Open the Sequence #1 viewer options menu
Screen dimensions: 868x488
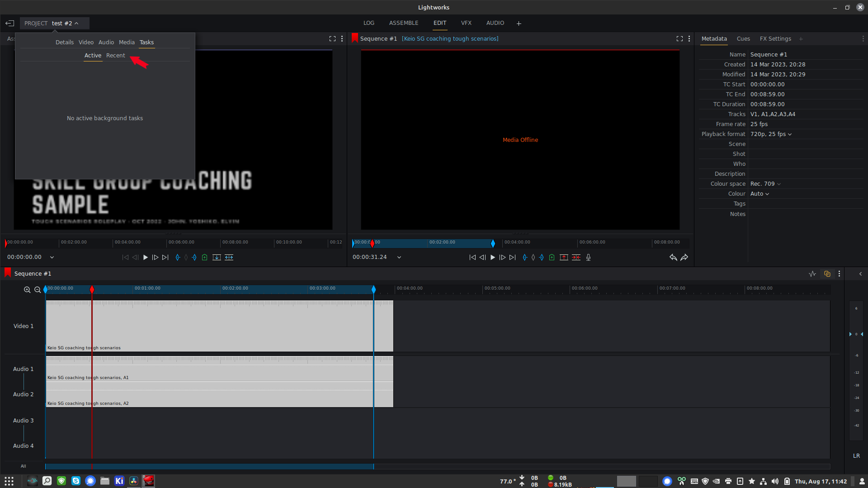(x=689, y=39)
